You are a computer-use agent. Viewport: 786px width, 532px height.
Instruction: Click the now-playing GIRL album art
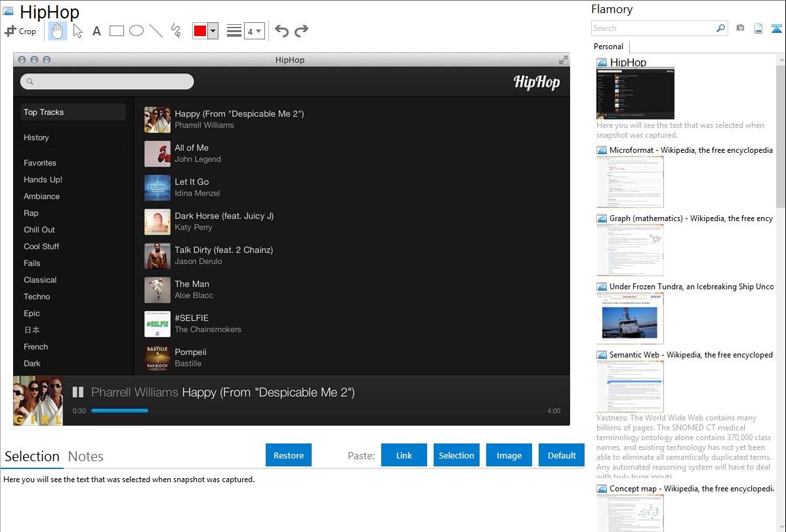(38, 401)
